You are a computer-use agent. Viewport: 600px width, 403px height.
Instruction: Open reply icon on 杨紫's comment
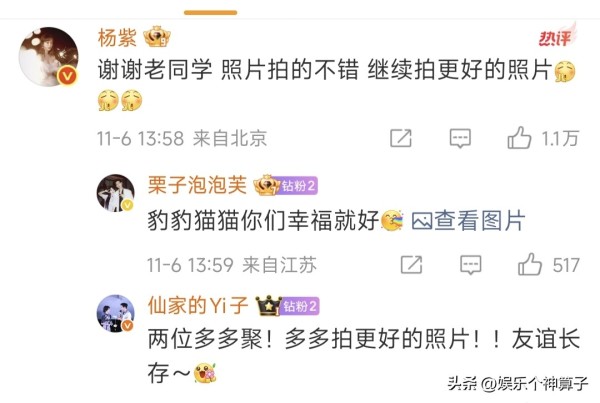[x=460, y=139]
